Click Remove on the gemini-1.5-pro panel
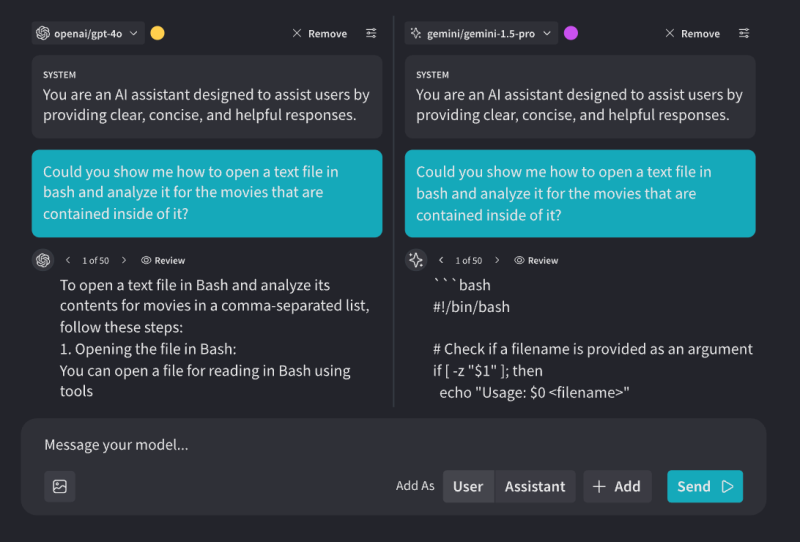800x542 pixels. click(693, 33)
